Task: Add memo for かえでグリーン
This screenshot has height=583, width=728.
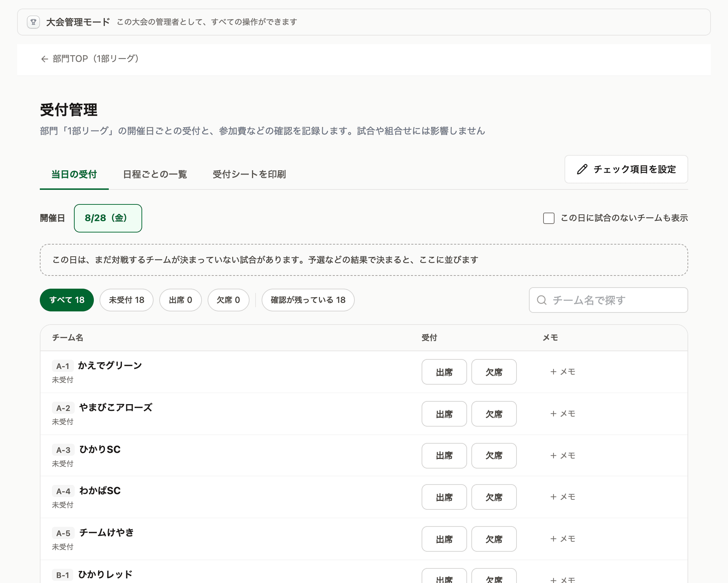Action: (x=563, y=372)
